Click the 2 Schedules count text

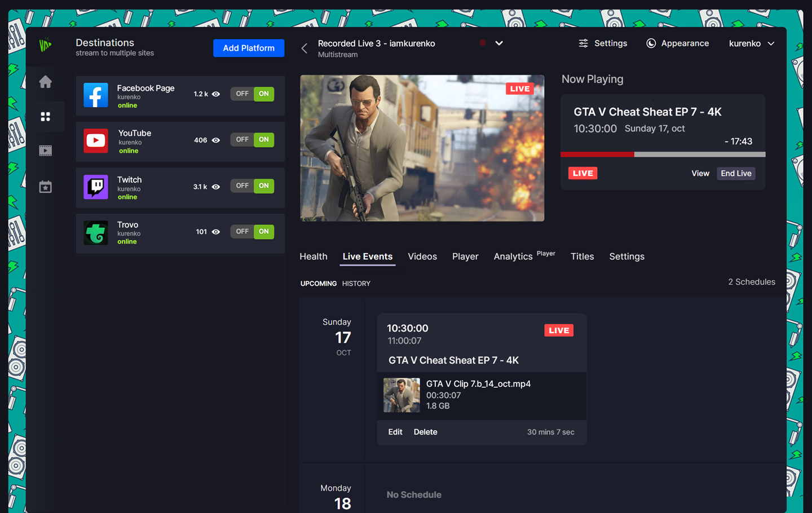pyautogui.click(x=752, y=282)
